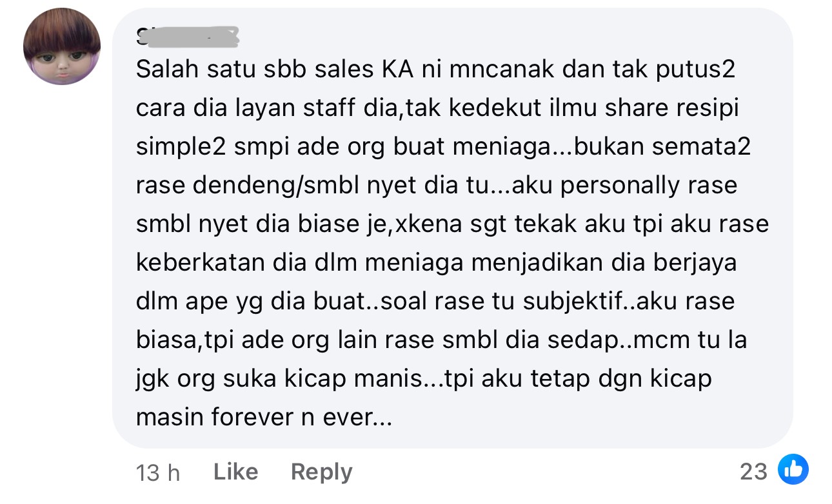Open the 13 h timestamp link
This screenshot has width=832, height=504.
pos(158,473)
